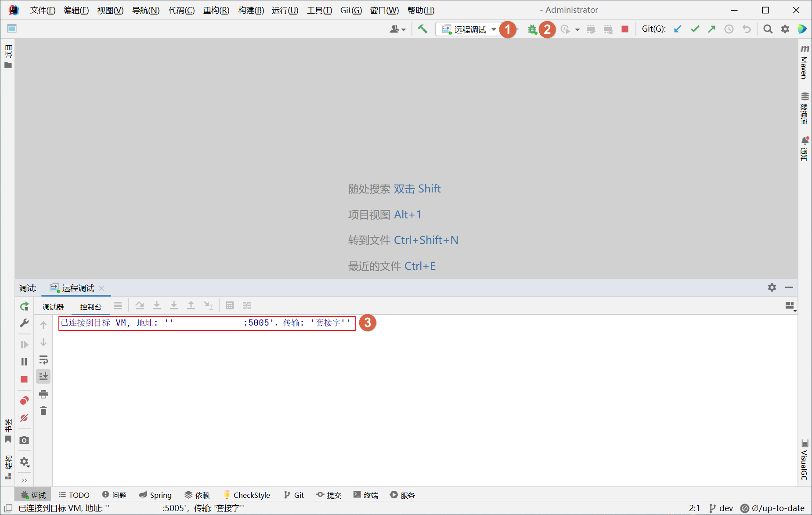Rerun the remote debug session
Image resolution: width=812 pixels, height=515 pixels.
(25, 306)
